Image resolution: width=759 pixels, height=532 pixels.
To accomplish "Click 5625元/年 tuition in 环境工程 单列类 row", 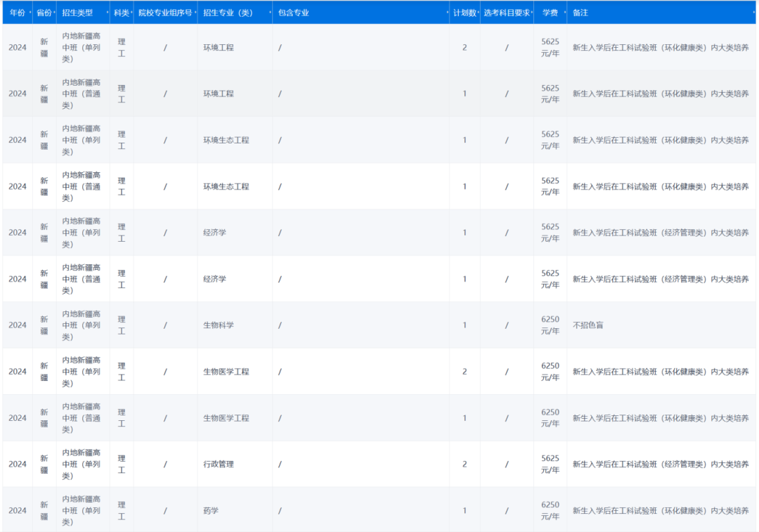I will click(550, 48).
